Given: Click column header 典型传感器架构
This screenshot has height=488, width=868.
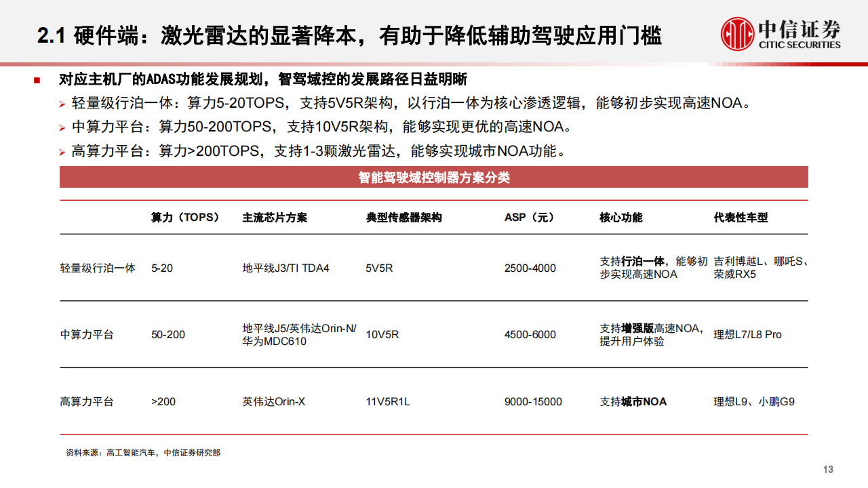Looking at the screenshot, I should tap(404, 218).
